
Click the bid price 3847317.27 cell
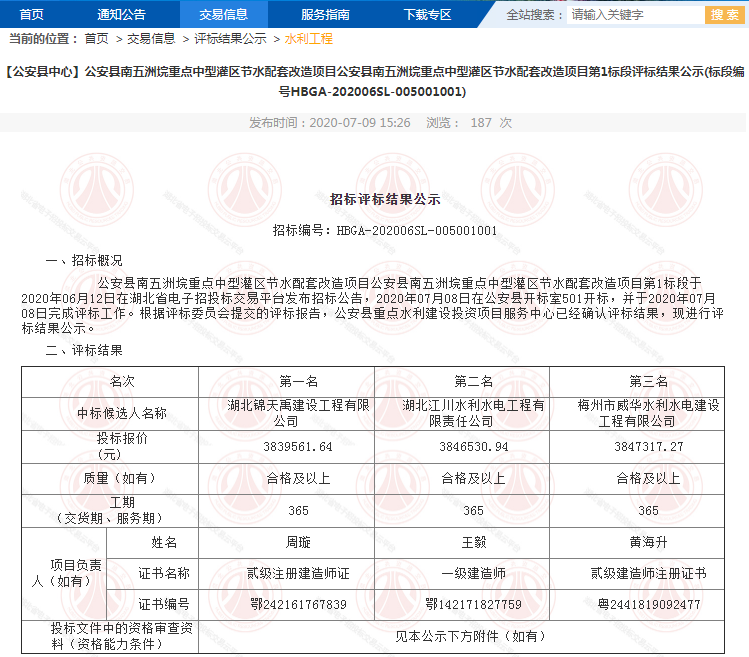tap(648, 446)
